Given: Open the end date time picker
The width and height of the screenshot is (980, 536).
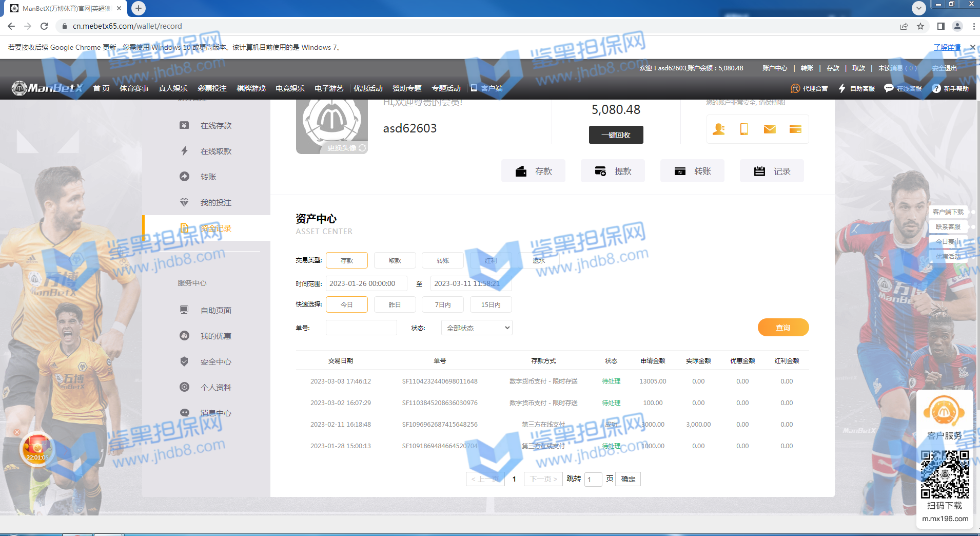Looking at the screenshot, I should pos(471,284).
